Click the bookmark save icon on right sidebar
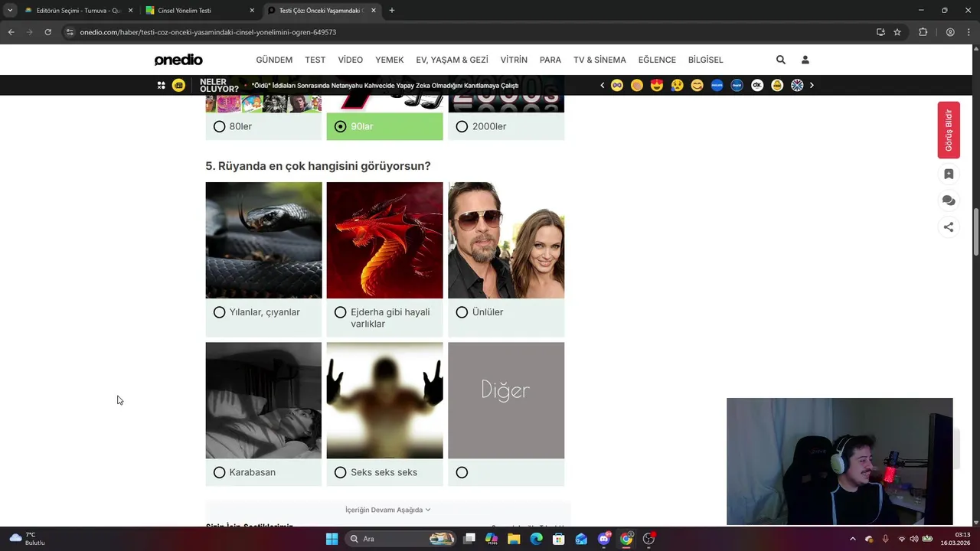 tap(949, 174)
